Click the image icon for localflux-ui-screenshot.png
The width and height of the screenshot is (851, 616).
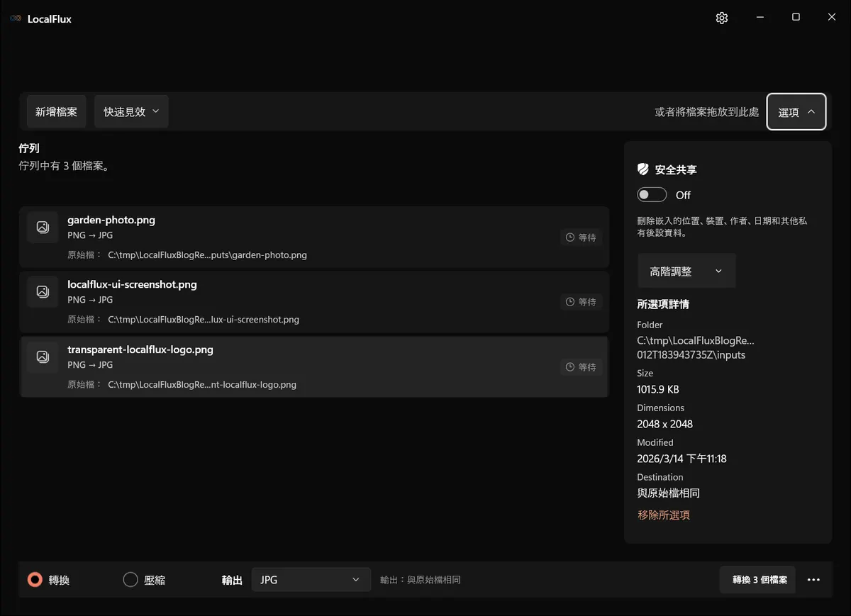coord(43,292)
